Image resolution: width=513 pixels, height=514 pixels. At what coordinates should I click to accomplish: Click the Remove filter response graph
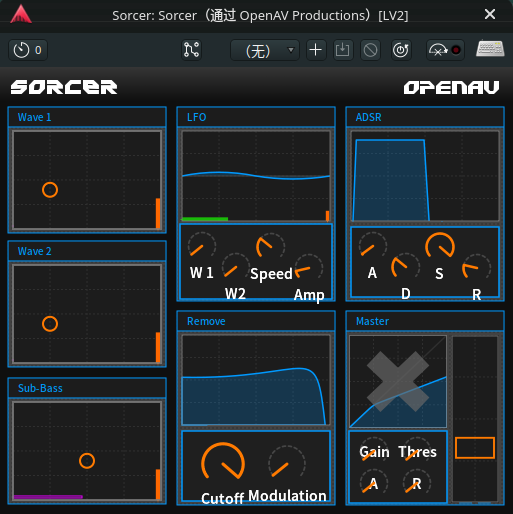[x=256, y=380]
